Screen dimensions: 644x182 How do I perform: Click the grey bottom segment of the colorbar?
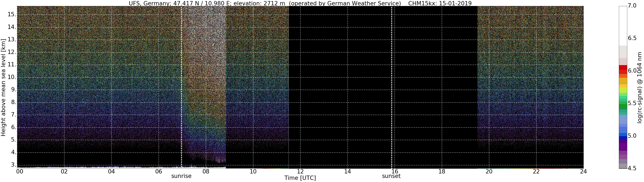623,166
